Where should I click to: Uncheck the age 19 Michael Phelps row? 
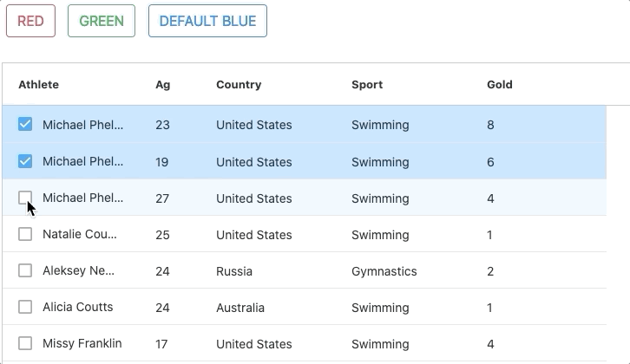pos(25,161)
